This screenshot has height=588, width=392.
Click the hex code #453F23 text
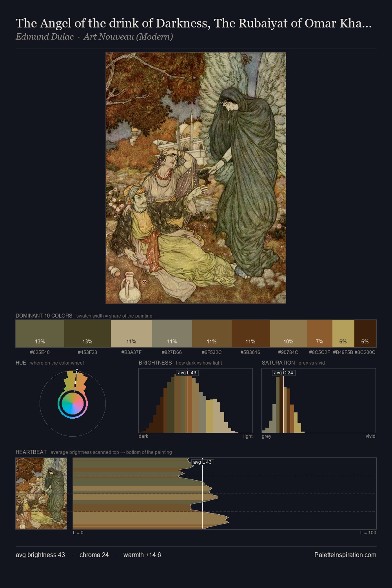pos(87,352)
